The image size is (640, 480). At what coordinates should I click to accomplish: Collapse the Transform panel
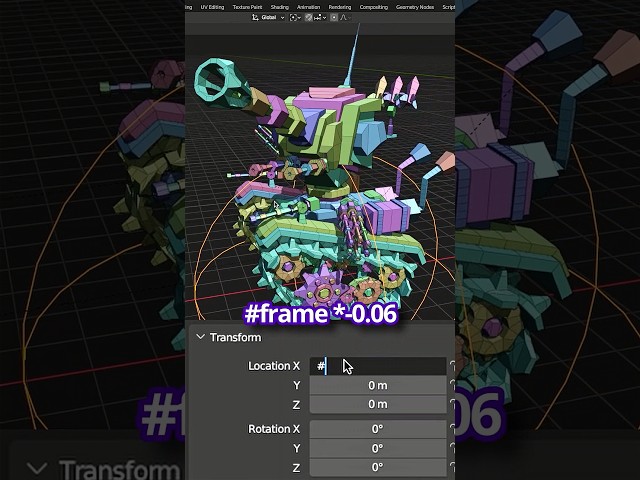(x=200, y=337)
